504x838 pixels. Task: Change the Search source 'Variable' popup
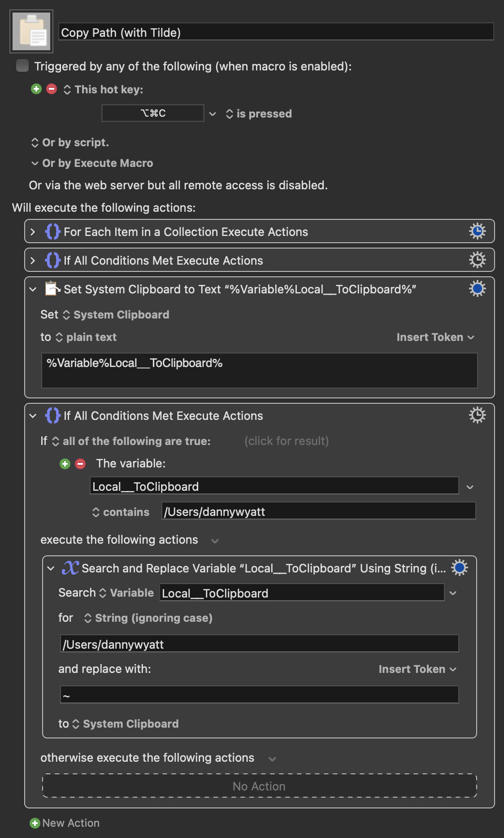pos(126,593)
